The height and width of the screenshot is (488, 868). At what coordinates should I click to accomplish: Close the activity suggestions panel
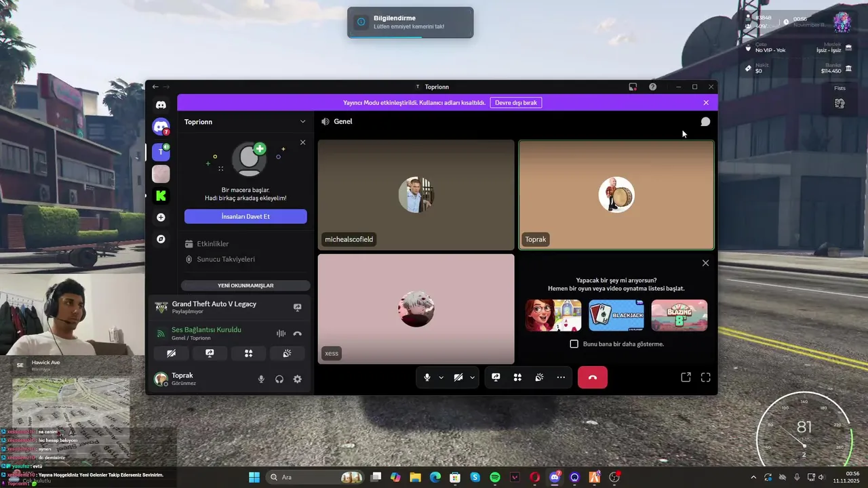click(705, 263)
